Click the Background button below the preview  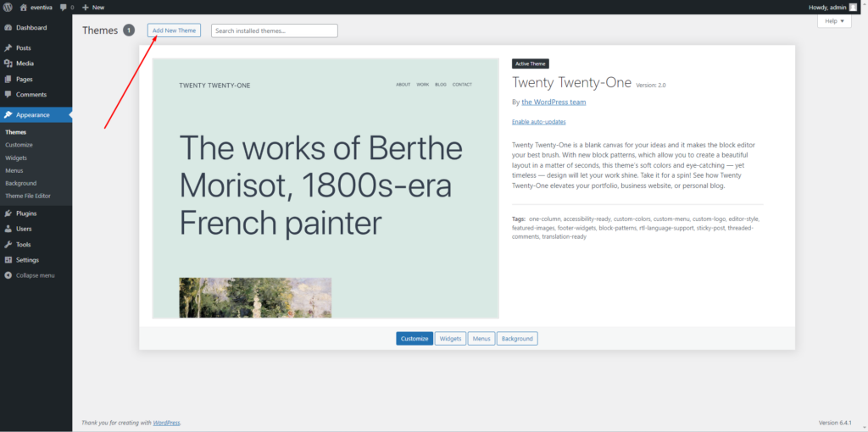pyautogui.click(x=517, y=339)
